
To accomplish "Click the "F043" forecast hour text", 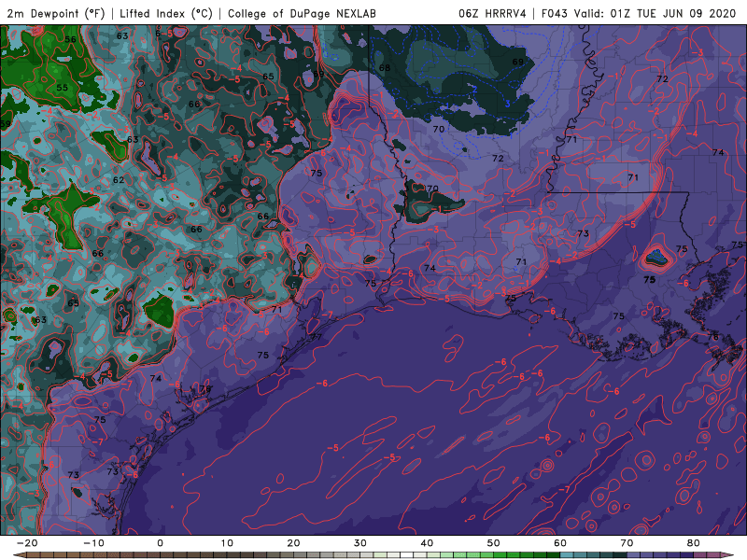I will [554, 13].
